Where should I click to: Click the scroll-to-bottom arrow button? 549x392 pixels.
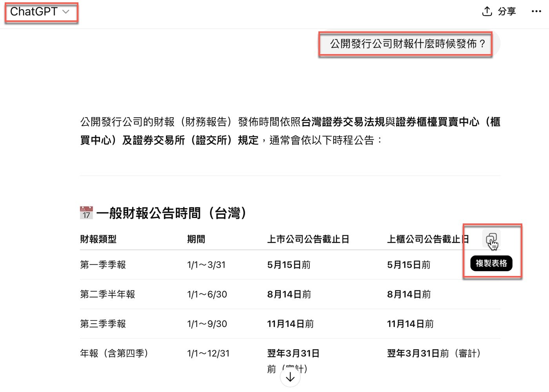click(290, 377)
